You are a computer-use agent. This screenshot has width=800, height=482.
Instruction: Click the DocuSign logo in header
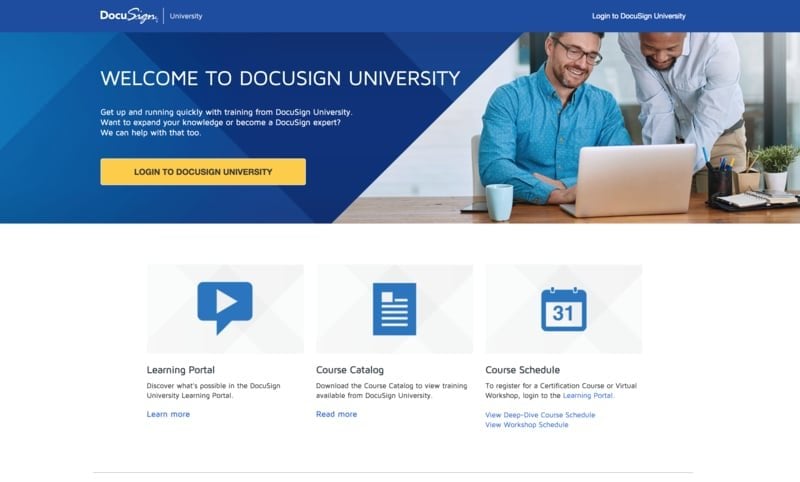129,16
